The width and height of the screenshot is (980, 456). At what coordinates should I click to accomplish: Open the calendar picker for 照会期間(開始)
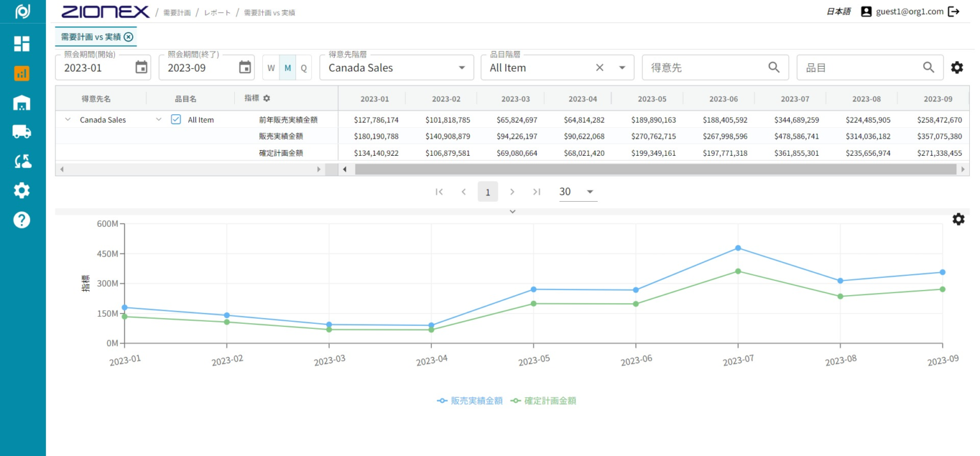[142, 66]
